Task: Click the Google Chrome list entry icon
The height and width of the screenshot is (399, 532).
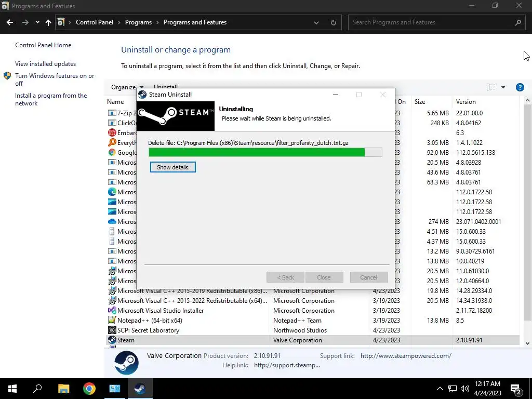Action: (x=112, y=153)
